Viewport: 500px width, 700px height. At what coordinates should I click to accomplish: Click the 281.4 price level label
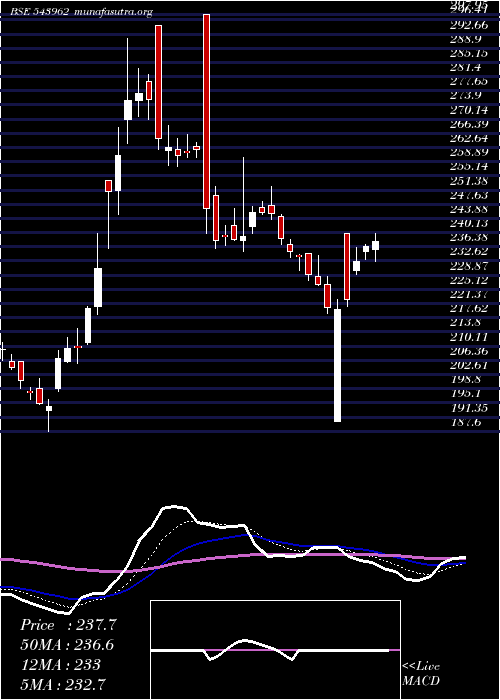(466, 67)
